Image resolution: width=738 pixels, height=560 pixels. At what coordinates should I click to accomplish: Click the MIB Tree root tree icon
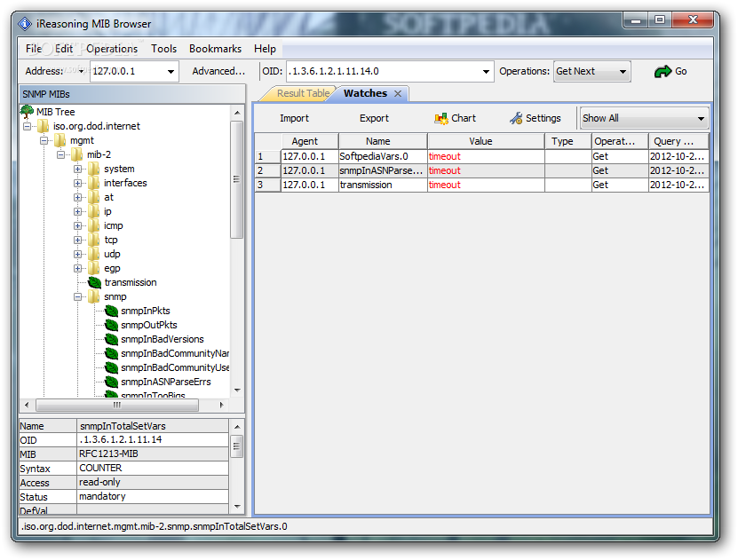[27, 112]
